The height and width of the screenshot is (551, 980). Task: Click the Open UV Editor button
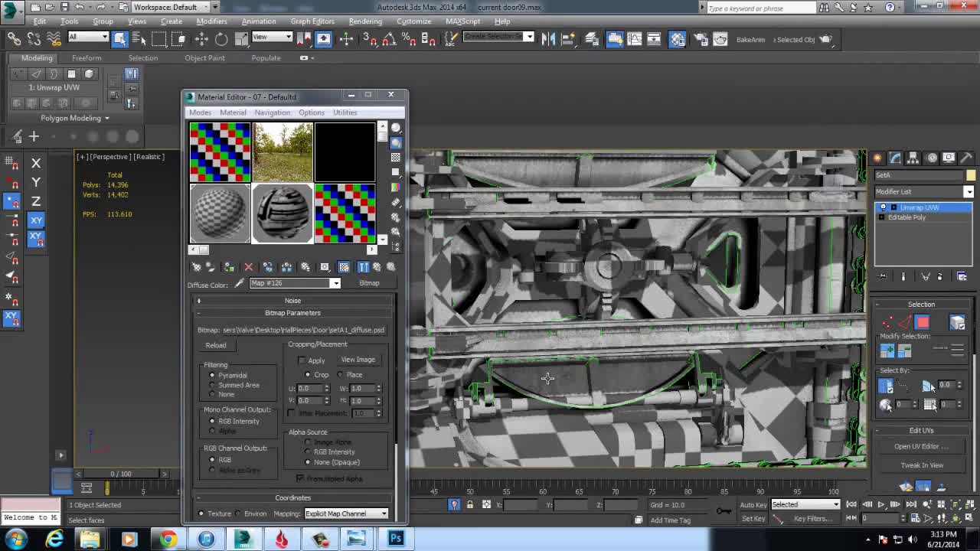tap(921, 446)
